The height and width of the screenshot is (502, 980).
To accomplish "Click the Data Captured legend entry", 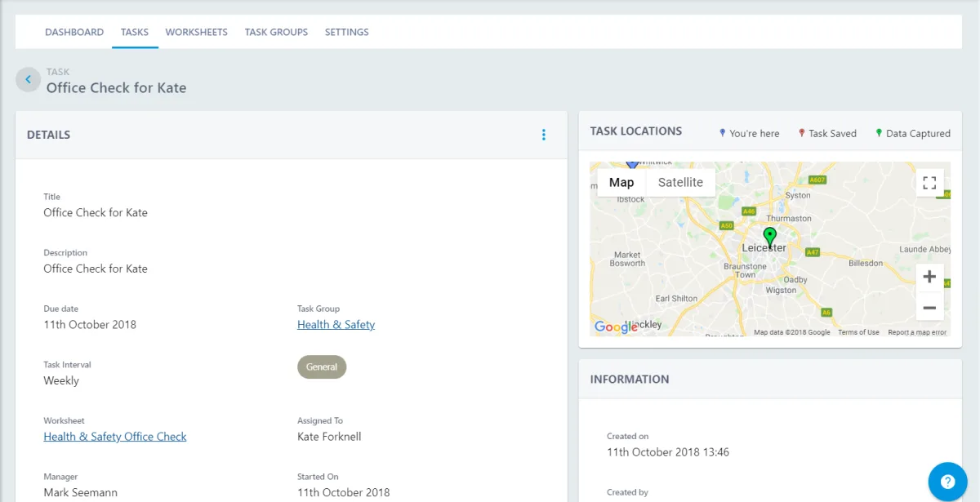I will point(913,133).
